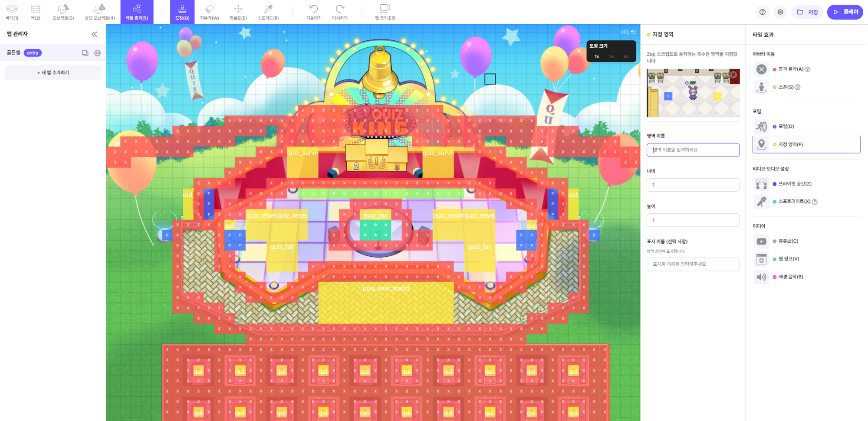The height and width of the screenshot is (421, 868).
Task: Select the 도장(Q) stamp tool
Action: point(182,12)
